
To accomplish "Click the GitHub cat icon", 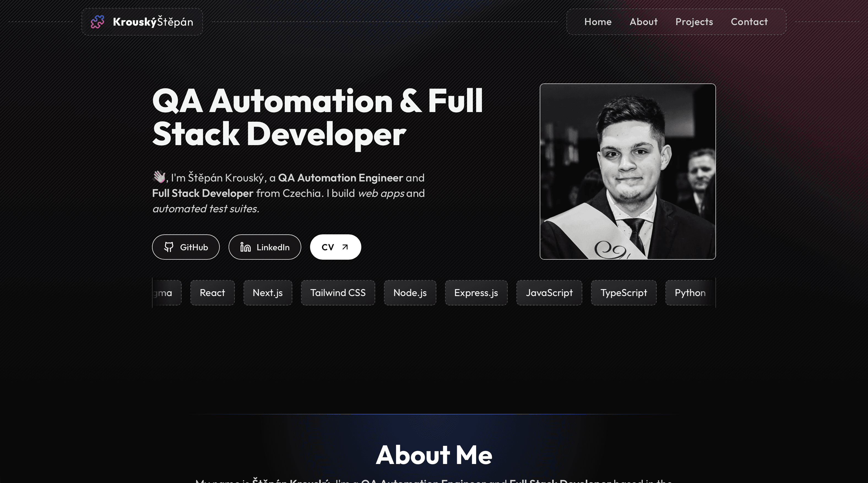I will coord(169,247).
